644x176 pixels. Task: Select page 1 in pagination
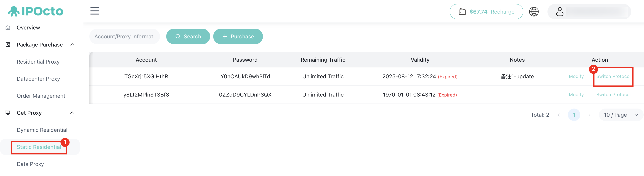click(x=574, y=115)
